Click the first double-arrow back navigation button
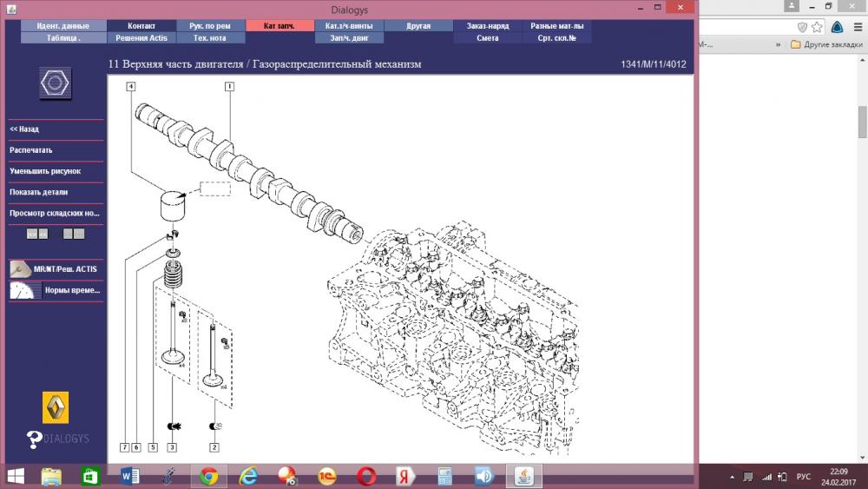 click(31, 234)
